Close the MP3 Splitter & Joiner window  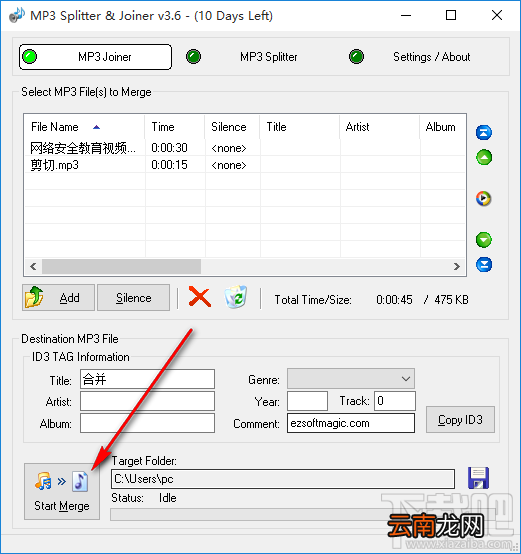point(497,15)
